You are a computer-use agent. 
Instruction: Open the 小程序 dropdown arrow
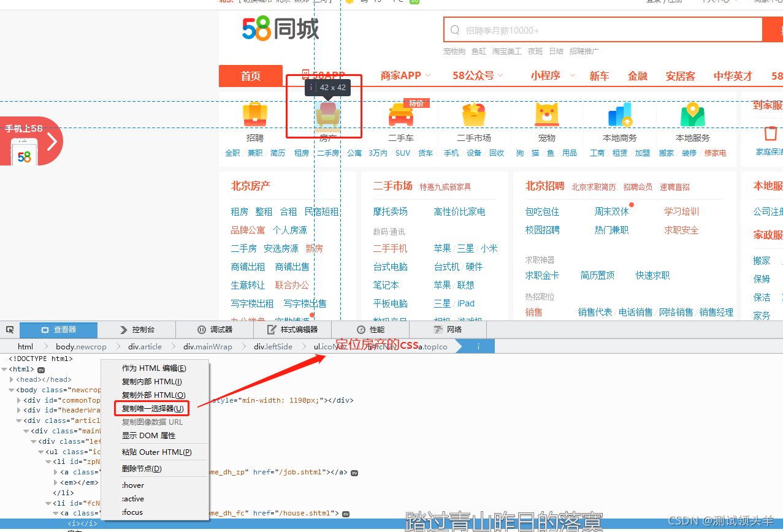tap(573, 75)
